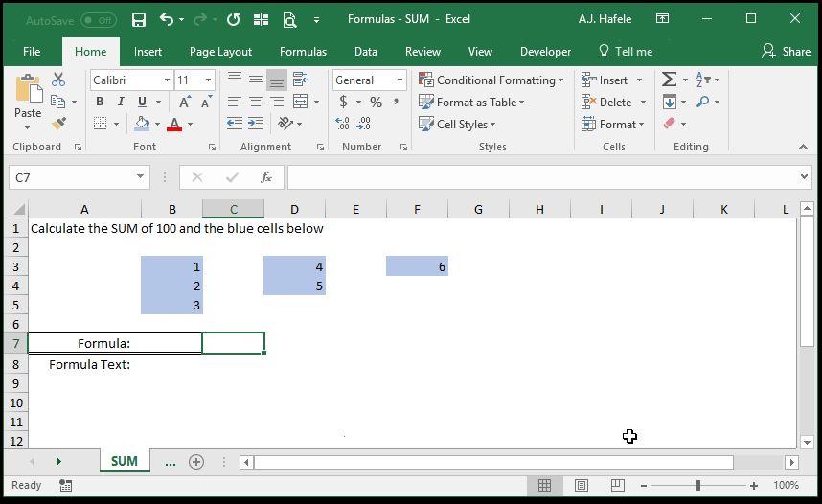Click the Font Color red A

[174, 124]
